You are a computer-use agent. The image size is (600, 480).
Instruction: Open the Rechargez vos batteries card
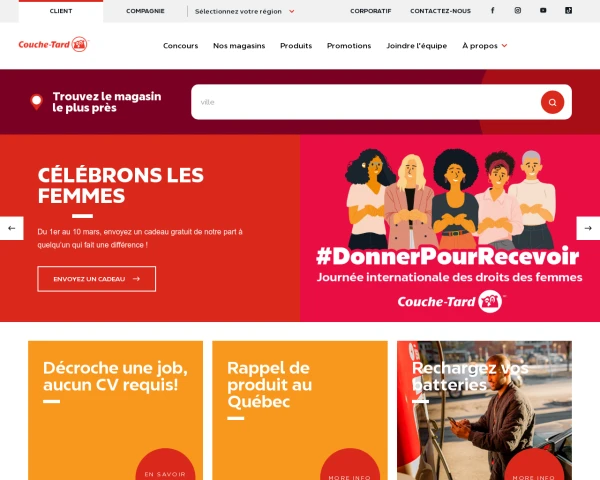pos(484,410)
